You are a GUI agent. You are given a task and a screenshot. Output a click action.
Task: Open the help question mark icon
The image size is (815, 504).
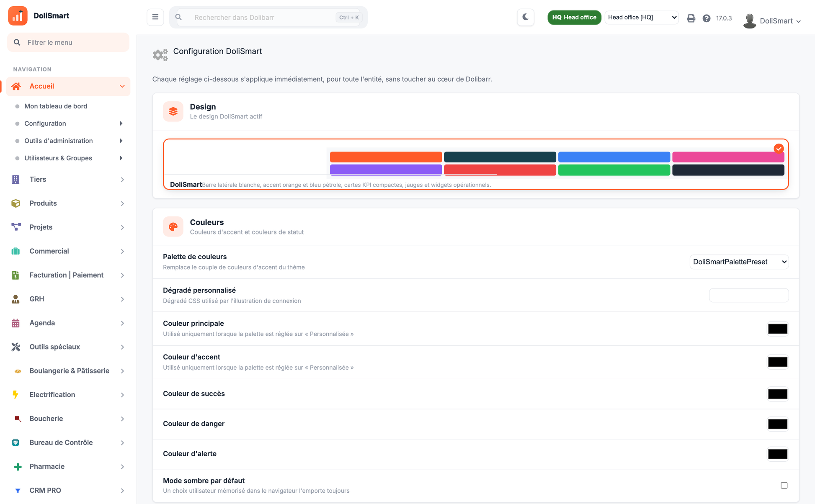click(707, 18)
